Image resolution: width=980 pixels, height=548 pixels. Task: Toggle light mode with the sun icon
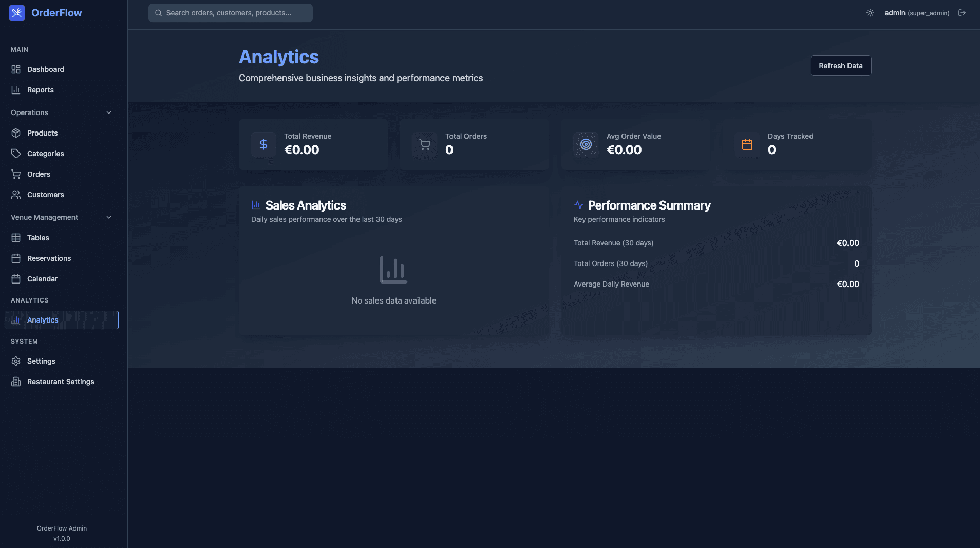click(870, 13)
